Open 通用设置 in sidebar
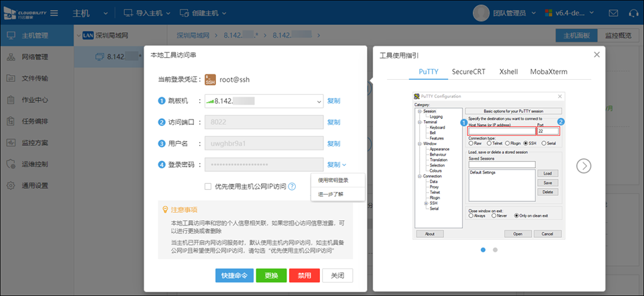 tap(34, 185)
